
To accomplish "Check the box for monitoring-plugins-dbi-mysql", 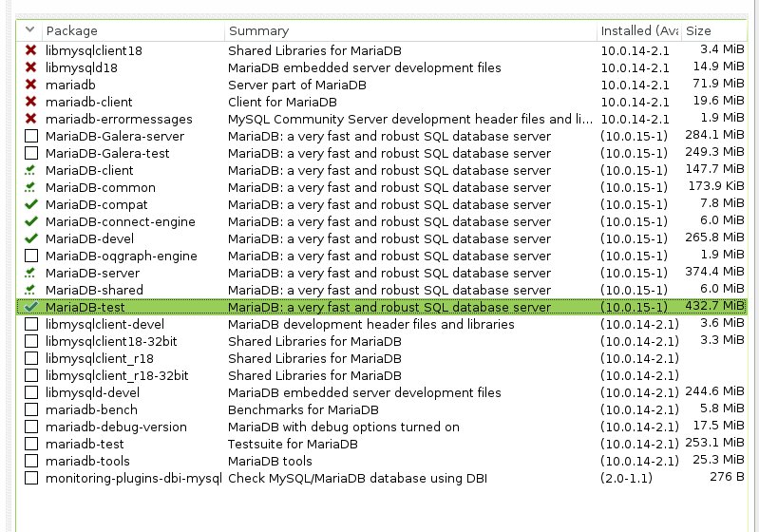I will tap(31, 478).
